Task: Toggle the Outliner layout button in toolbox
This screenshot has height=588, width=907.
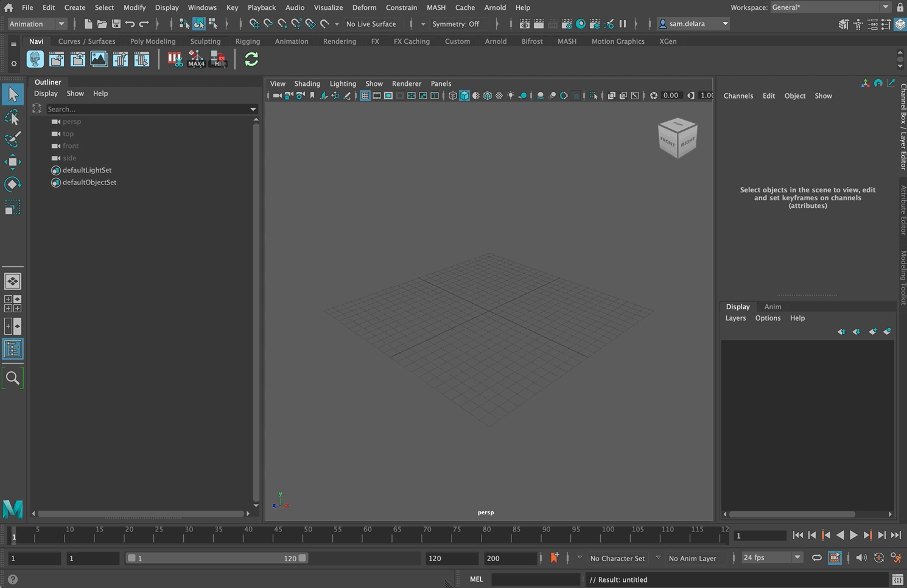Action: tap(13, 349)
